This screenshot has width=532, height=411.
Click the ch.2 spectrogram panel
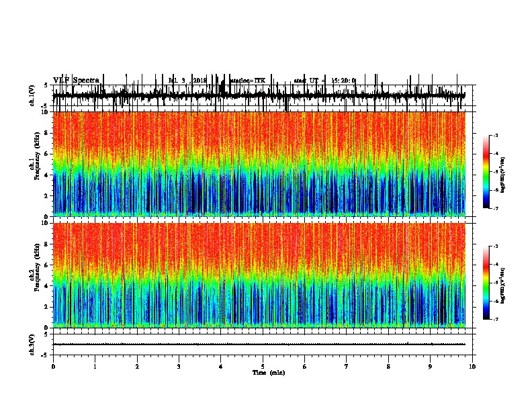[259, 275]
